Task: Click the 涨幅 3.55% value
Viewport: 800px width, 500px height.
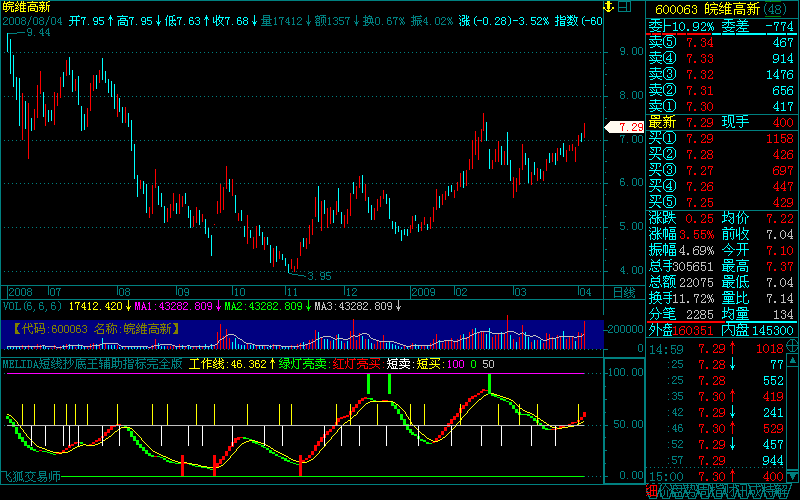Action: click(x=696, y=235)
